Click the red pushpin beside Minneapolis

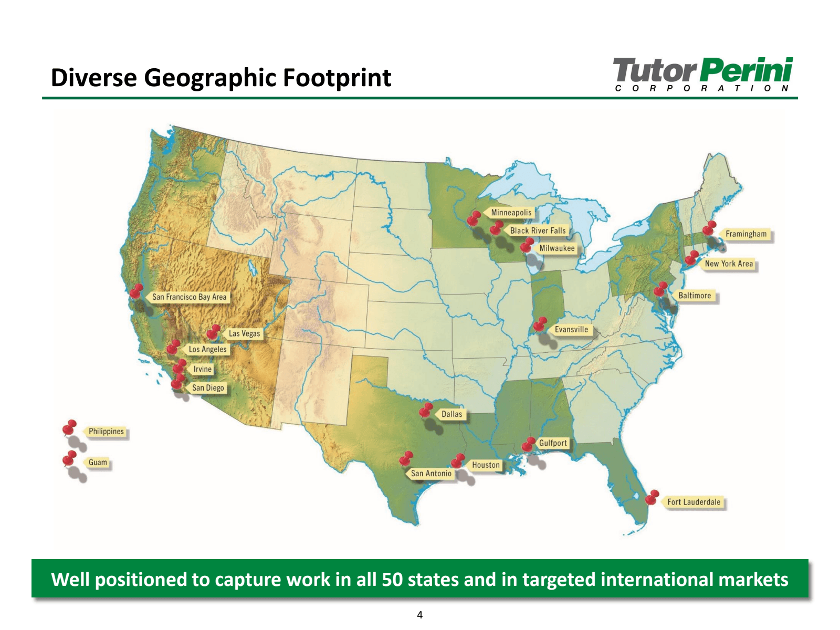(474, 218)
